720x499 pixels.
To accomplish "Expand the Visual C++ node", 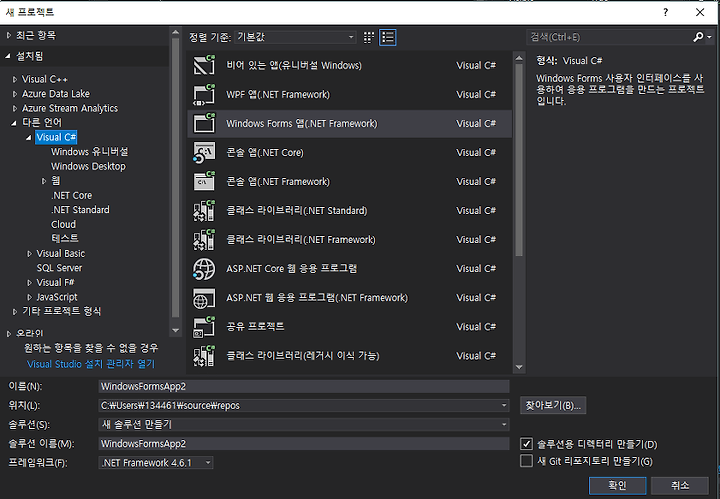I will tap(15, 79).
